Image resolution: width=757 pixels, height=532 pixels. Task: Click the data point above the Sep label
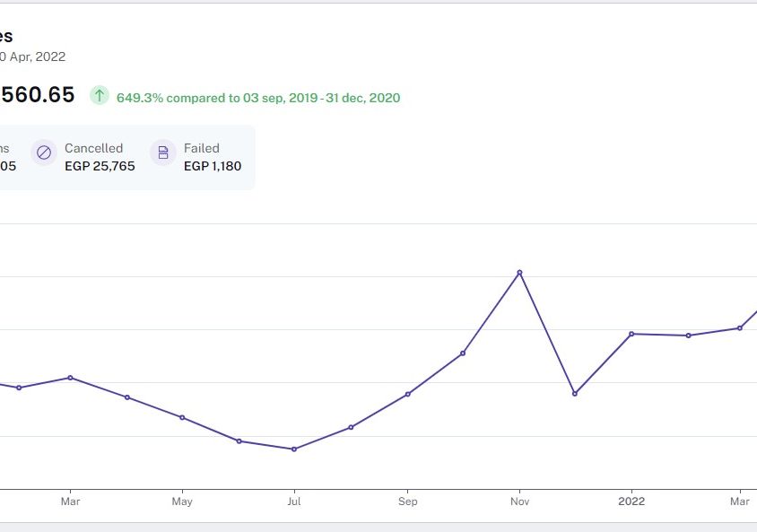(x=408, y=393)
